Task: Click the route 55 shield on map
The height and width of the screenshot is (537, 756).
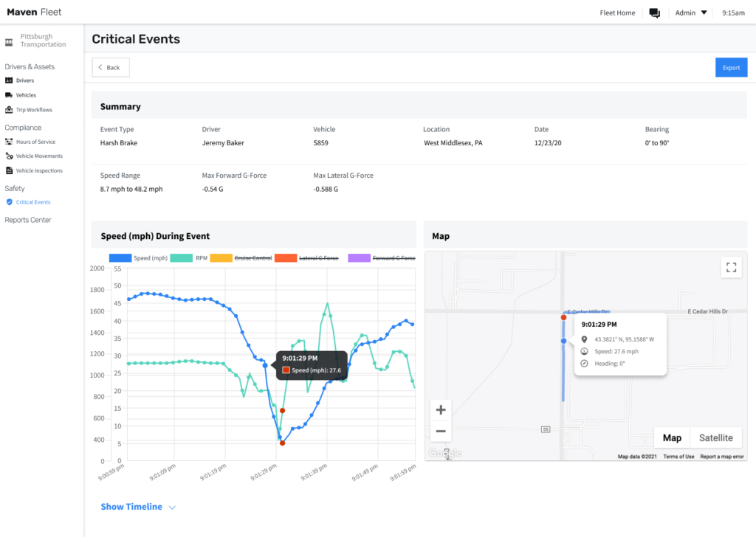Action: click(546, 429)
